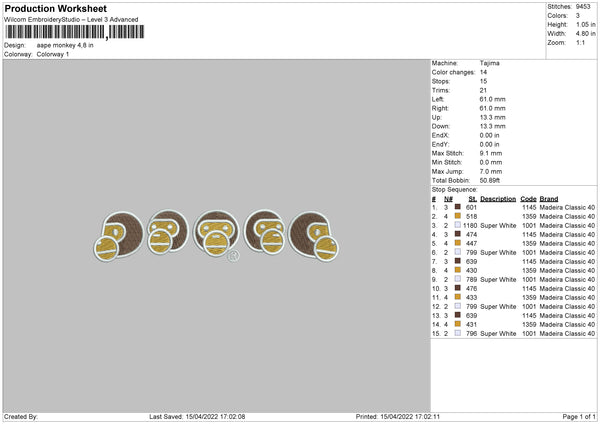Image resolution: width=600 pixels, height=424 pixels.
Task: Click 'Super White' description in row 9
Action: 498,280
